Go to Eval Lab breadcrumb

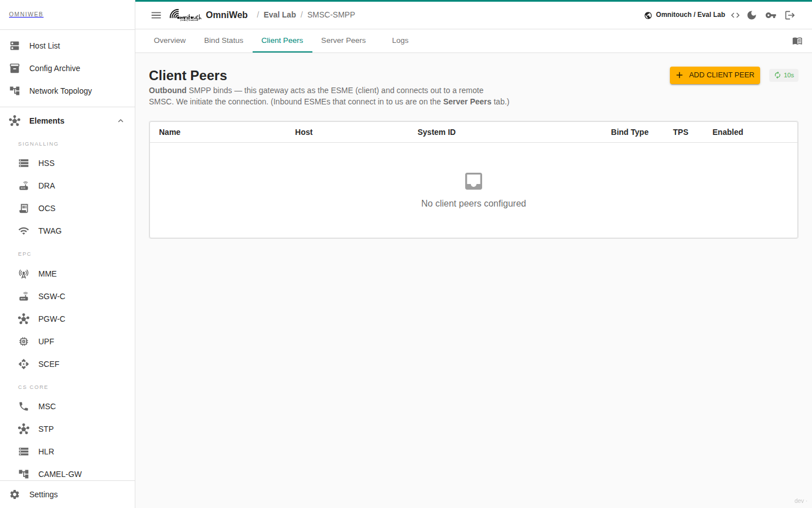click(280, 15)
